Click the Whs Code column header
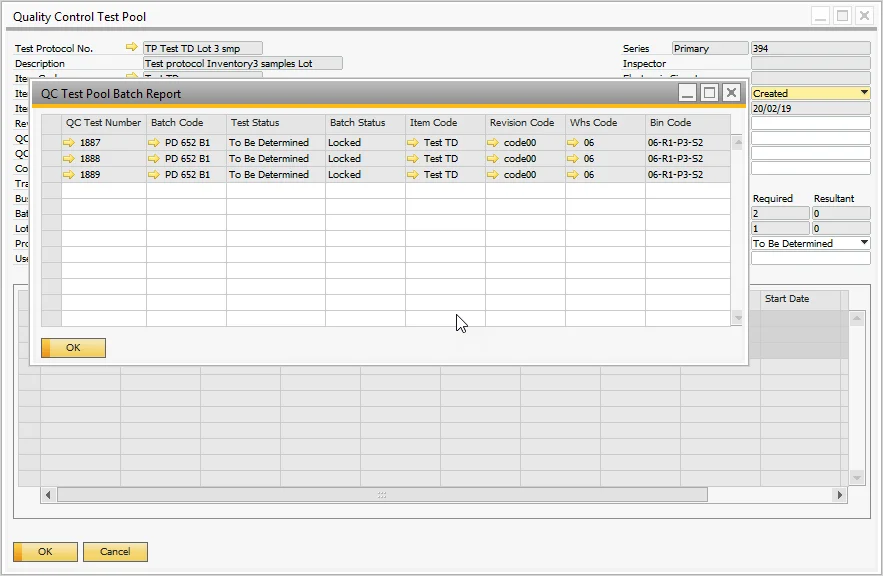The image size is (883, 576). point(605,123)
